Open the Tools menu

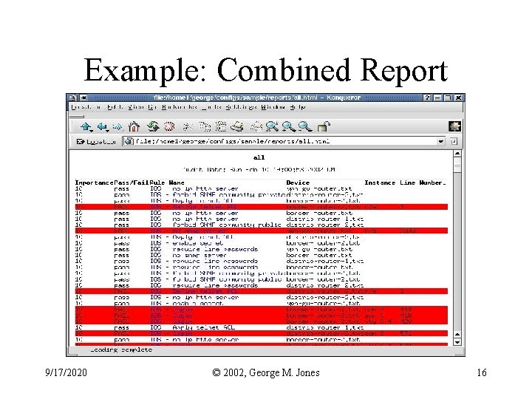coord(211,107)
